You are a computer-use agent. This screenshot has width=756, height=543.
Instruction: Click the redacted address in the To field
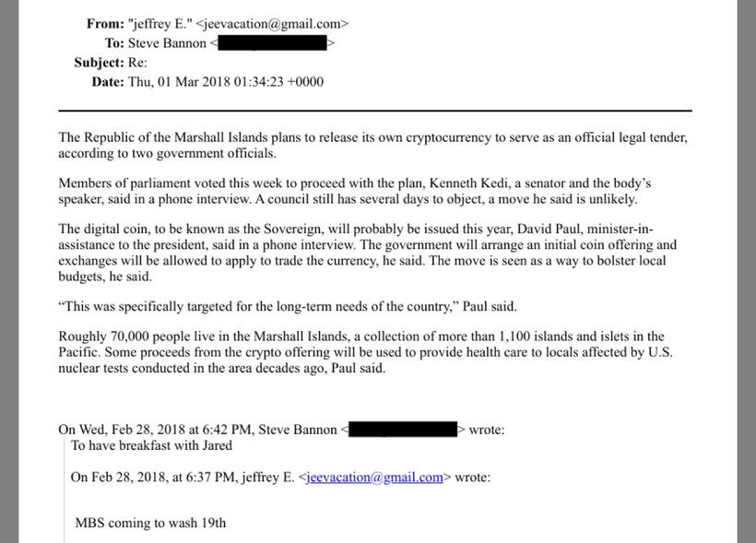(x=272, y=43)
